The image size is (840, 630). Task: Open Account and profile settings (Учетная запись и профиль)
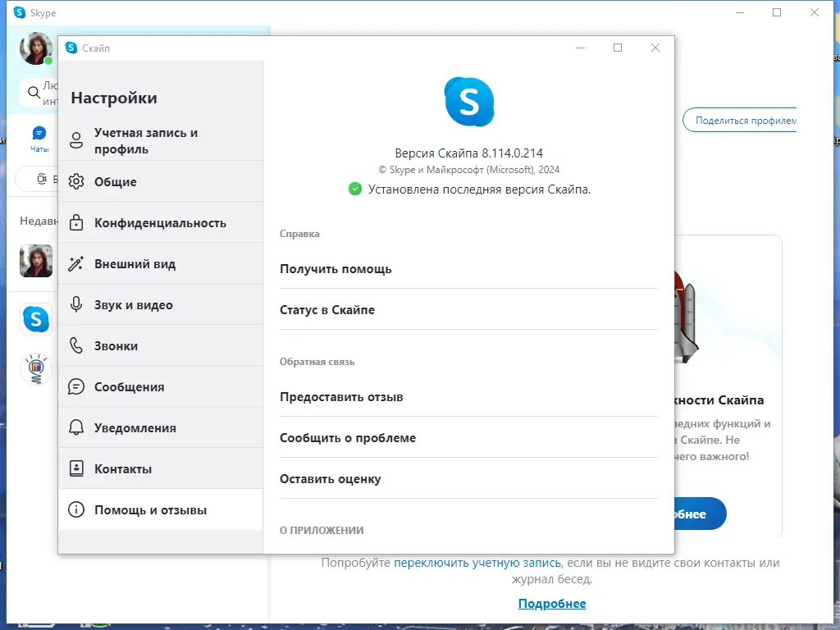160,140
